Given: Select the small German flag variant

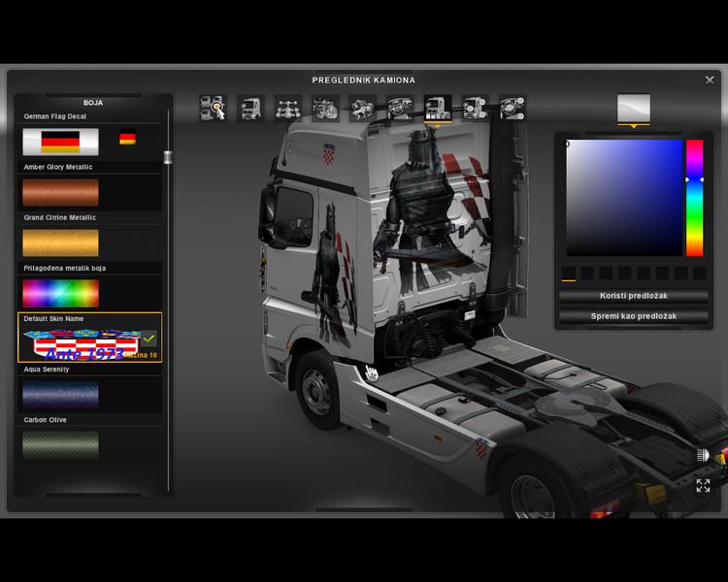Looking at the screenshot, I should tap(127, 140).
